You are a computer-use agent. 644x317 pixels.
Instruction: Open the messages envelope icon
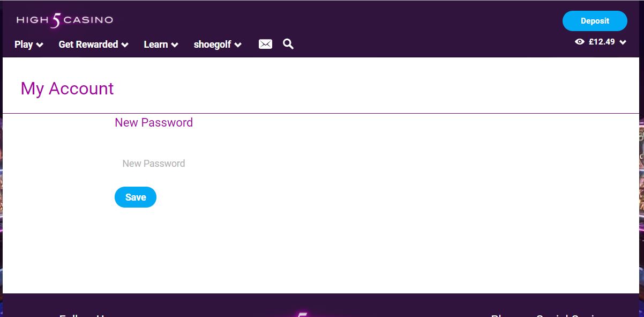(x=265, y=44)
